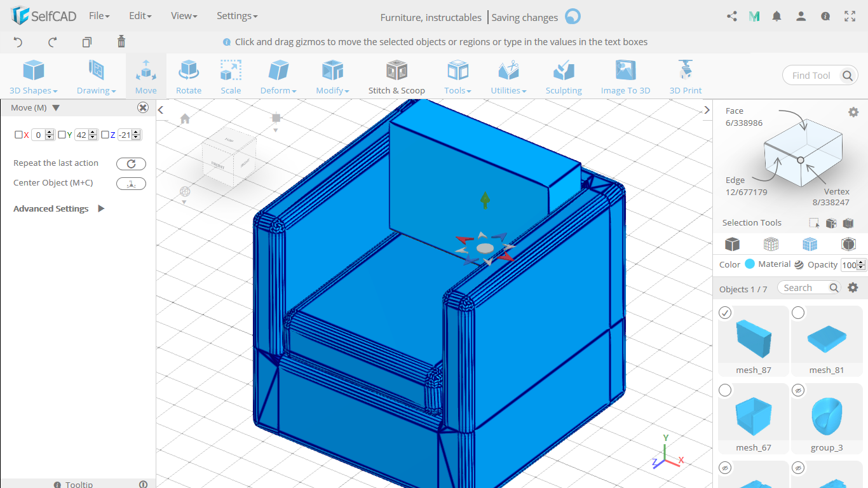Screen dimensions: 868x488
Task: Enable the X axis checkbox
Action: coord(18,135)
